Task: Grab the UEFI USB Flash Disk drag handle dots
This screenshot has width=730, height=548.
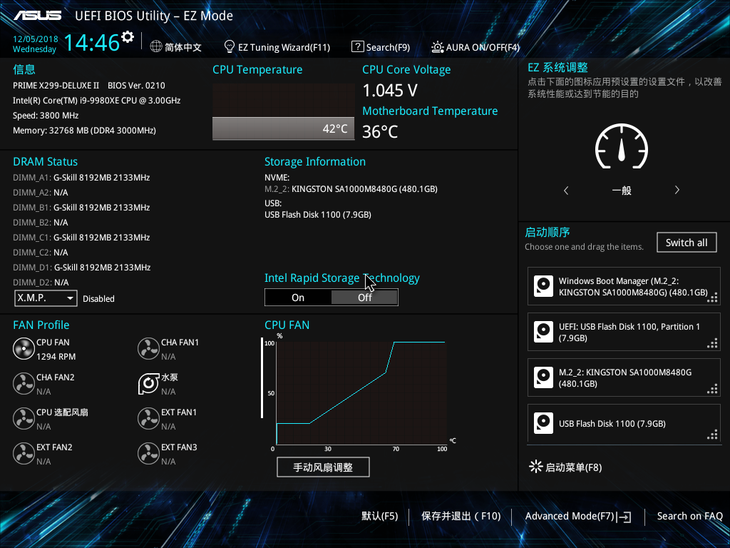Action: [712, 344]
